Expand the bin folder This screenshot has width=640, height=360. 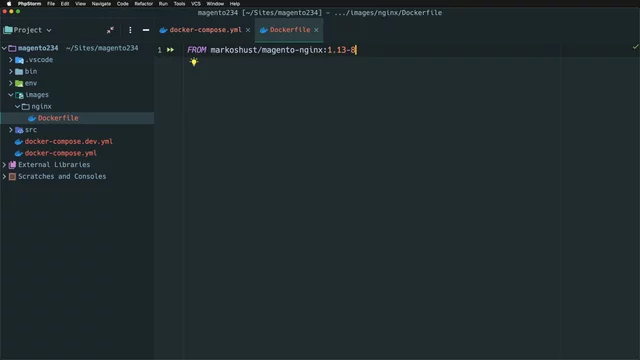click(11, 71)
